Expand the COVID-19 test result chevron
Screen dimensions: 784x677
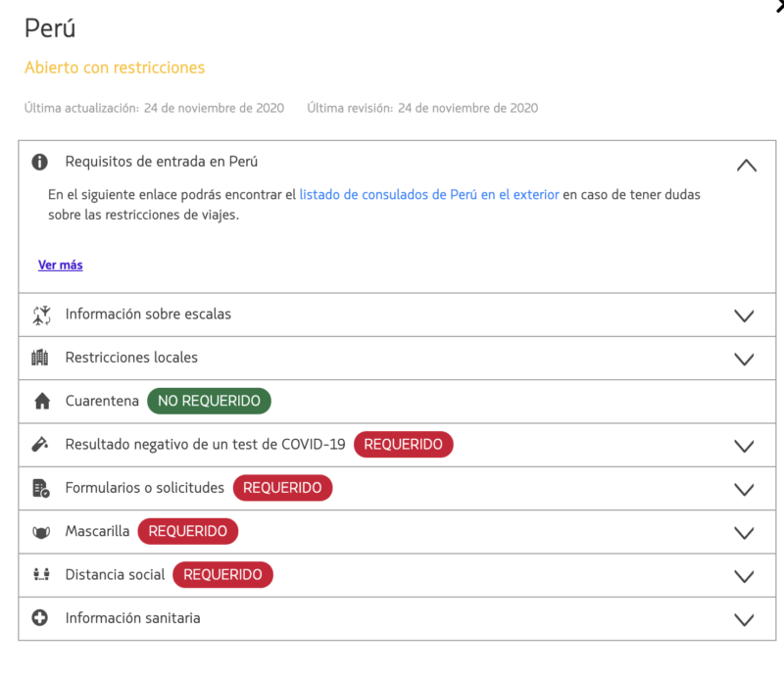click(x=744, y=446)
